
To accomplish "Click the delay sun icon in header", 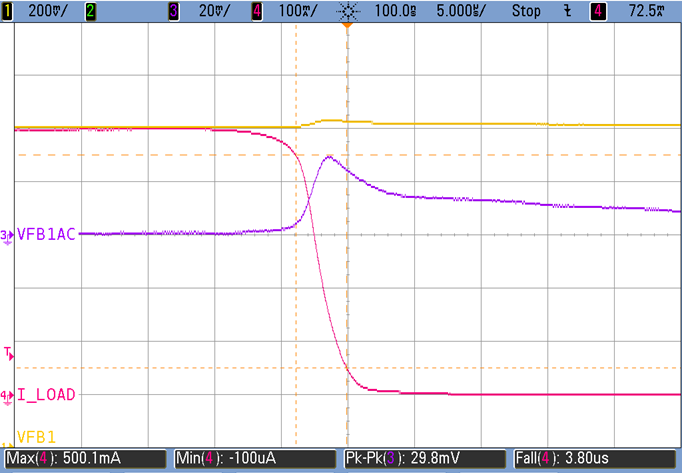I will click(348, 11).
